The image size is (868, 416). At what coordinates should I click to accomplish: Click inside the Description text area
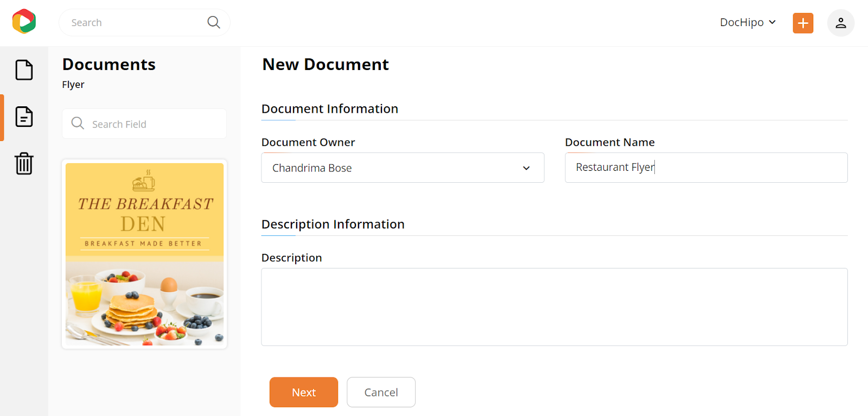coord(554,307)
